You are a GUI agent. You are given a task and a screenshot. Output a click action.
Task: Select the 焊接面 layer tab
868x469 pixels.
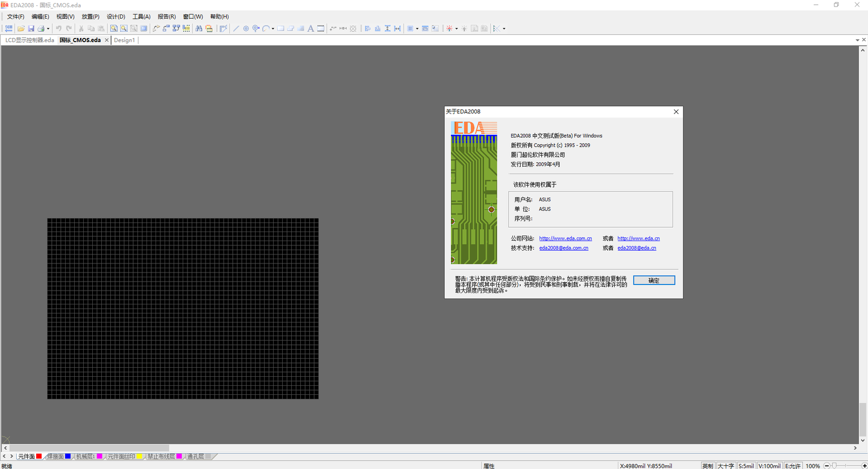pyautogui.click(x=59, y=457)
